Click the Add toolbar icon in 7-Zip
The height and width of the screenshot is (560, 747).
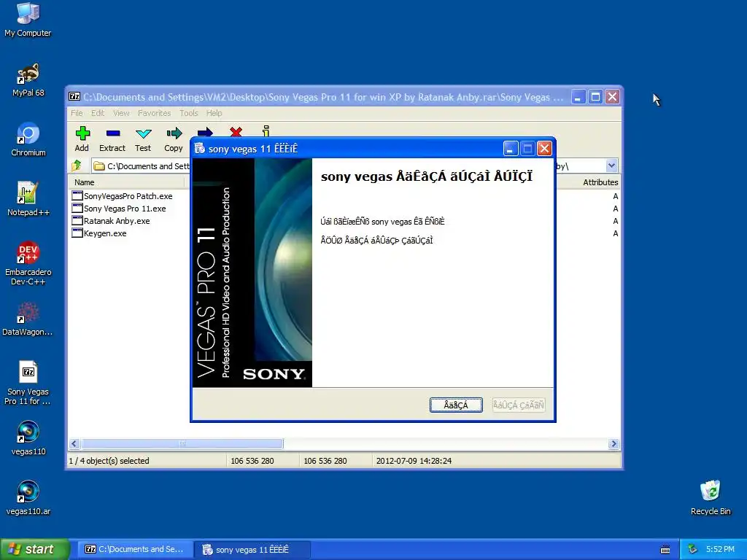pos(82,139)
